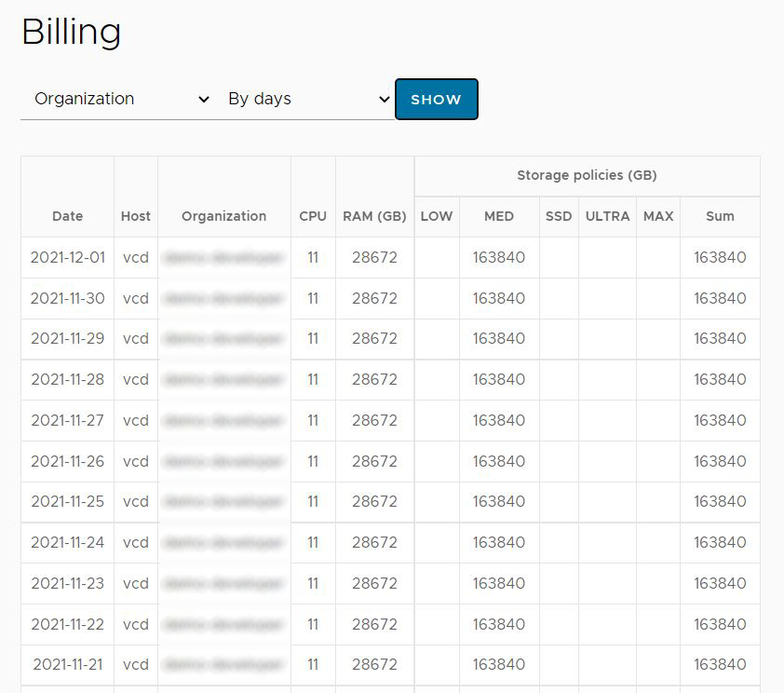
Task: Open the Organization dropdown
Action: (117, 99)
